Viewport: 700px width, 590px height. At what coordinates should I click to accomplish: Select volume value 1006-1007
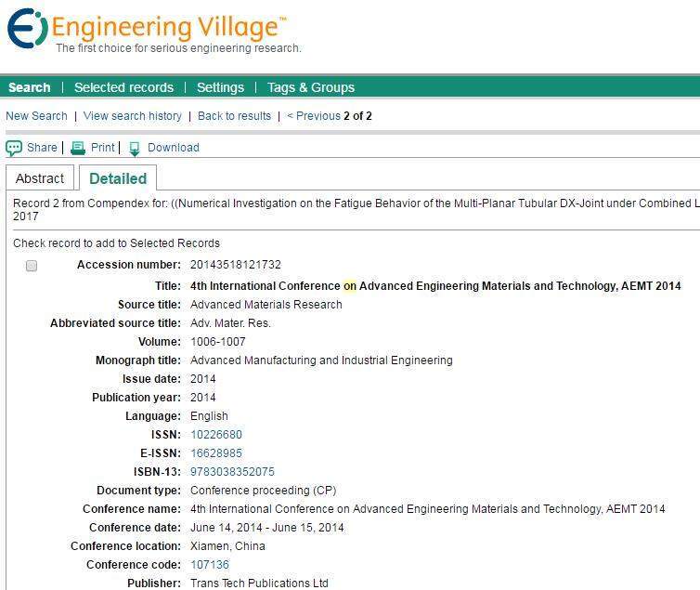tap(218, 342)
